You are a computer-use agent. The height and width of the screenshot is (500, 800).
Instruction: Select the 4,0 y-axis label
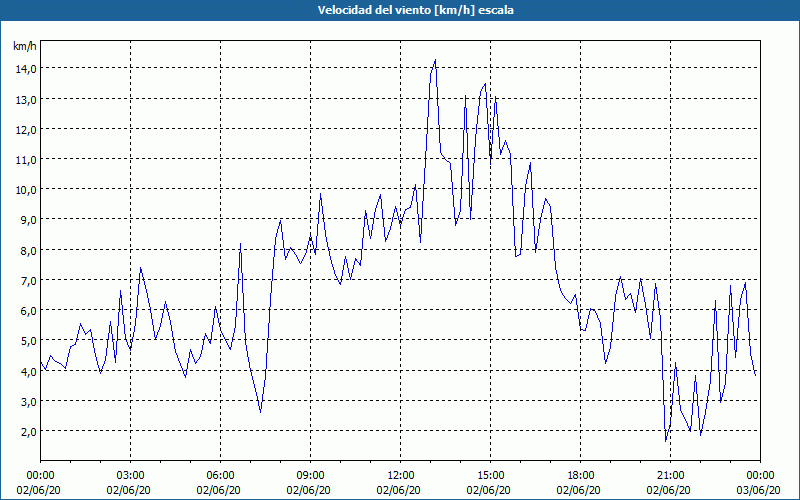28,371
